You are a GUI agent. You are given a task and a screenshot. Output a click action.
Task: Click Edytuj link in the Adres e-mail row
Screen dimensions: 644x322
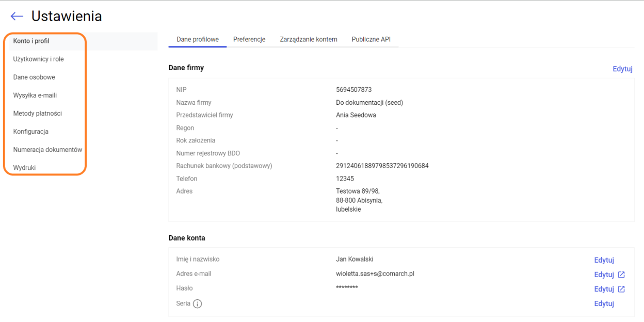pos(604,275)
